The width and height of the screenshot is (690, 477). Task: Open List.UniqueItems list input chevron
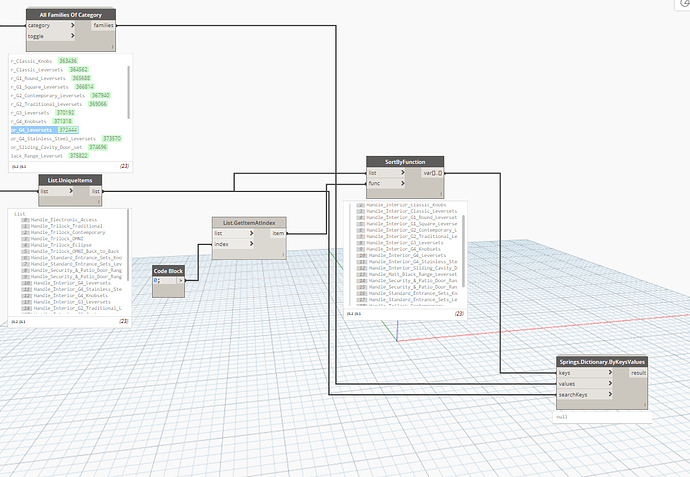click(x=71, y=191)
